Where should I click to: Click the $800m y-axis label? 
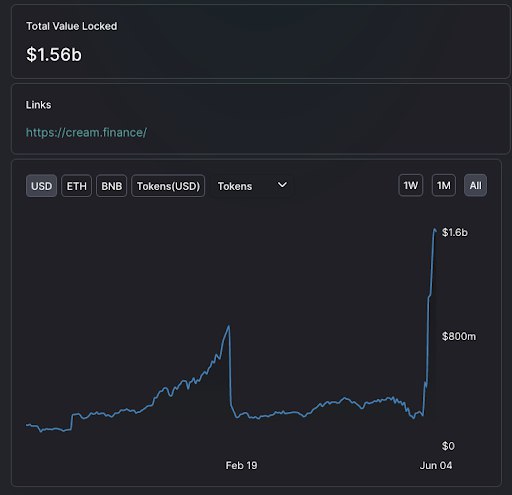point(459,336)
